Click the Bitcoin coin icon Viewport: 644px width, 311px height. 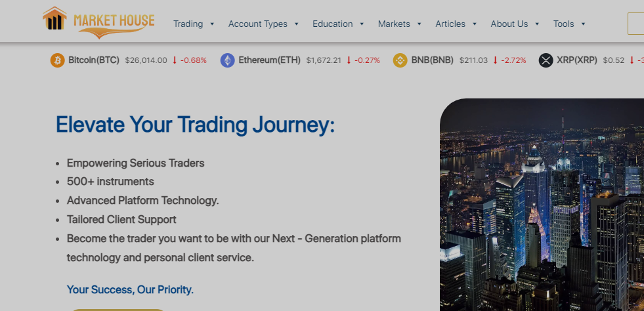click(x=58, y=60)
